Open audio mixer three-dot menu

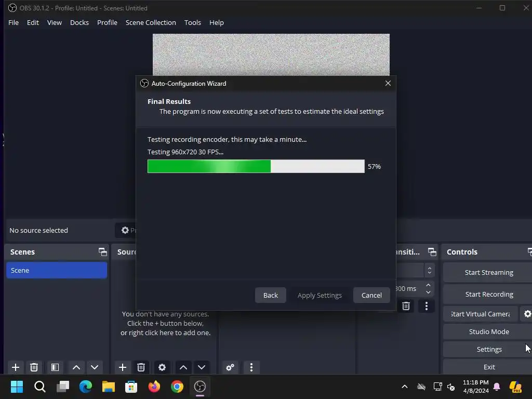tap(251, 367)
